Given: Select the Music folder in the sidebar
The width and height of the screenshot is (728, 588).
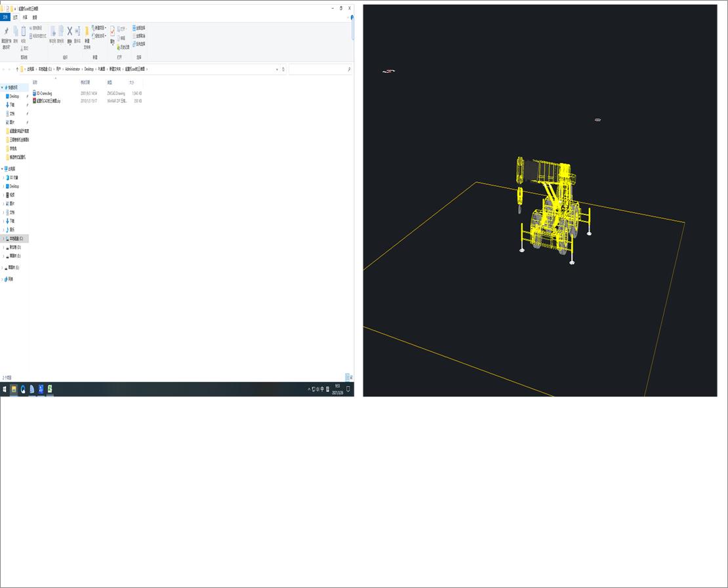Looking at the screenshot, I should coord(12,229).
